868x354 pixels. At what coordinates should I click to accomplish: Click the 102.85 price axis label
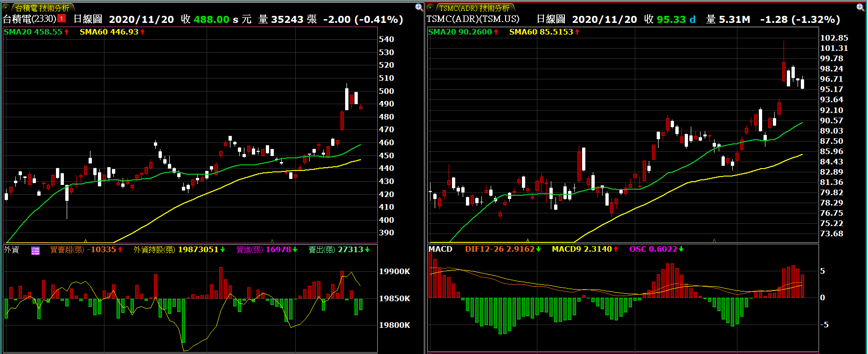(834, 38)
